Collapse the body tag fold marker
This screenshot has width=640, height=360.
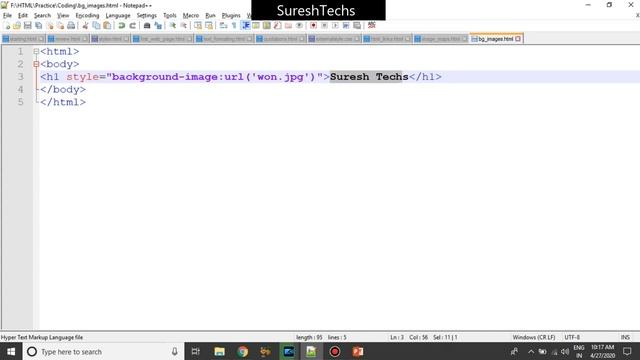click(x=36, y=64)
